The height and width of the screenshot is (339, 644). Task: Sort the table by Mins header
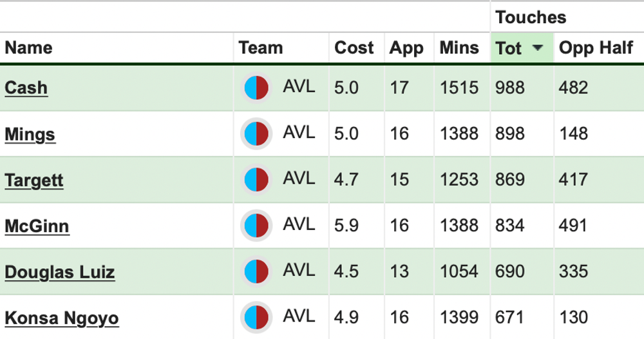click(459, 48)
